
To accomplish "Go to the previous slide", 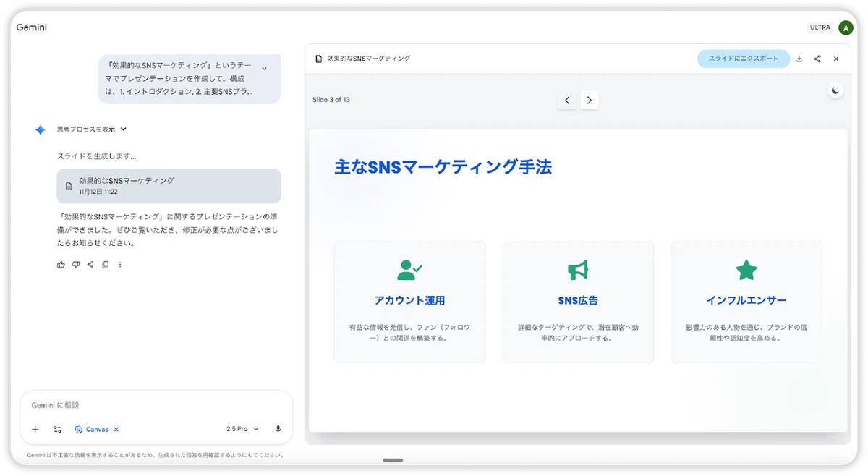I will 567,100.
